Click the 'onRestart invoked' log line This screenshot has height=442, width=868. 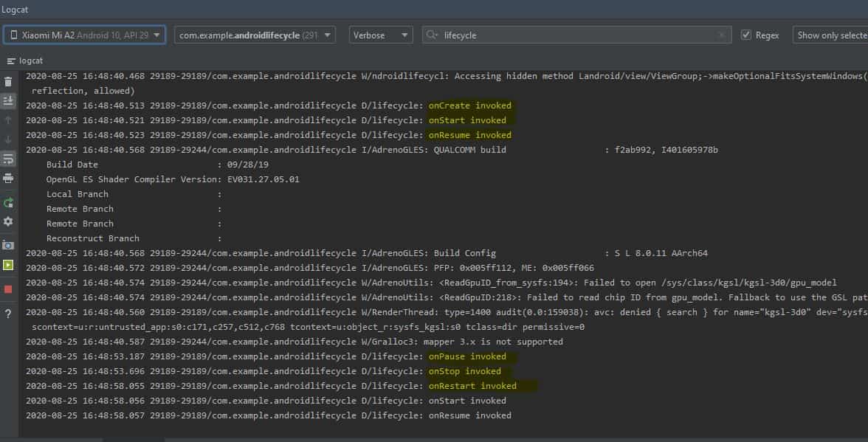pyautogui.click(x=272, y=386)
